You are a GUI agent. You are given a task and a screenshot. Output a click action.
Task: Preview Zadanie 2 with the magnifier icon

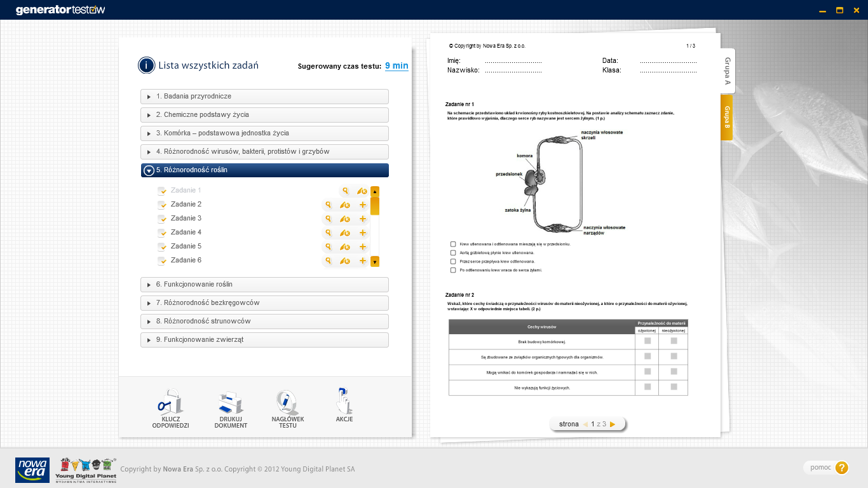329,205
